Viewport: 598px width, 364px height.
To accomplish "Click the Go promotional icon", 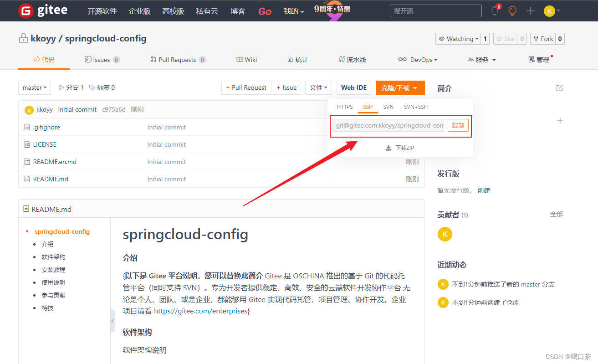I will coord(265,11).
